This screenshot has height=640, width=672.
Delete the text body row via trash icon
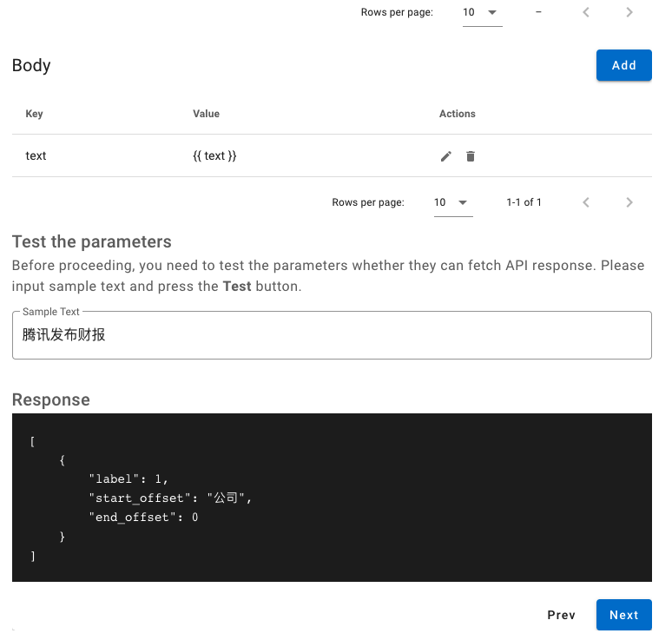tap(471, 156)
